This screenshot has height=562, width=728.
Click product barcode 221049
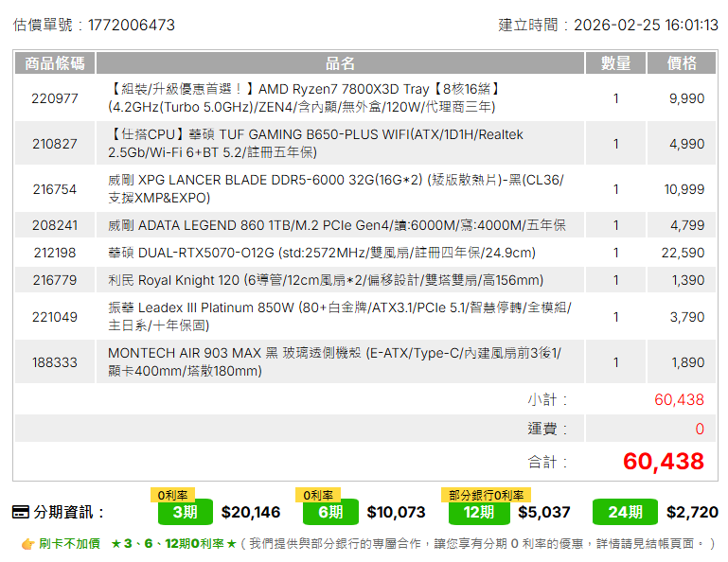point(55,317)
